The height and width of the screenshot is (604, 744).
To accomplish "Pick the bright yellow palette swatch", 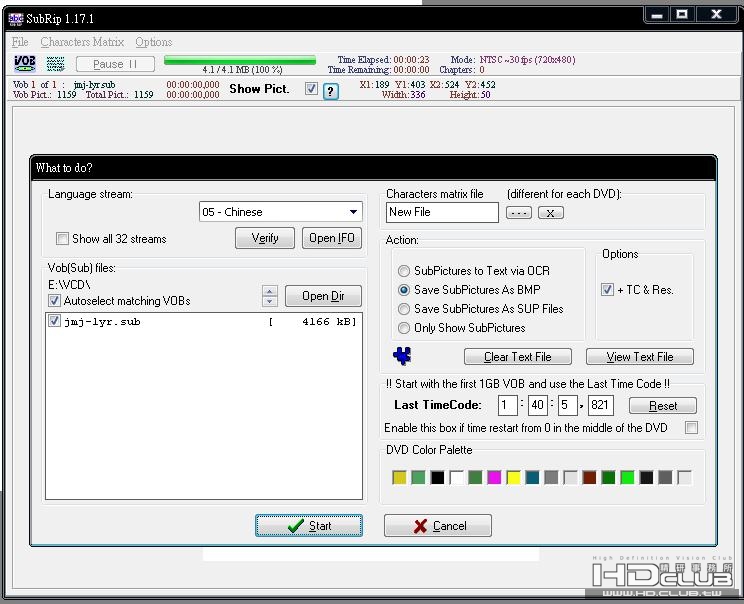I will [513, 477].
